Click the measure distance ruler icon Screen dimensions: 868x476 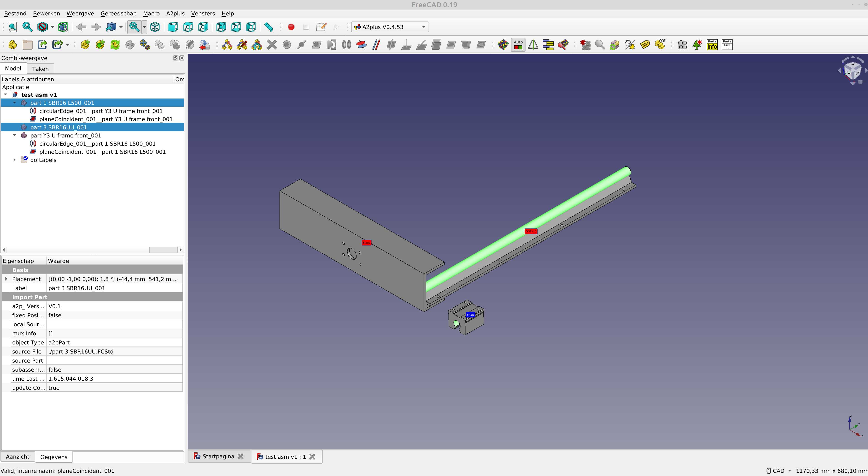(x=268, y=27)
